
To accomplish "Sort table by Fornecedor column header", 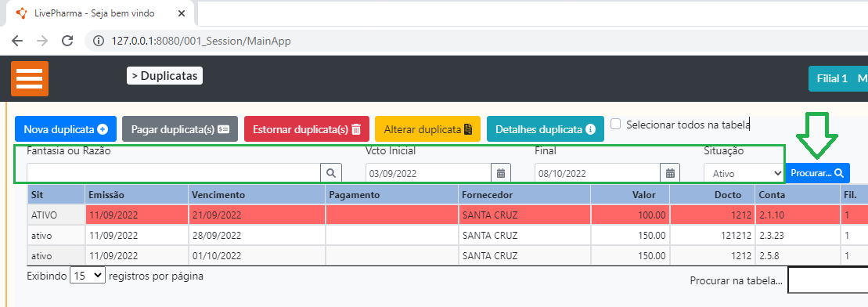I will point(524,194).
